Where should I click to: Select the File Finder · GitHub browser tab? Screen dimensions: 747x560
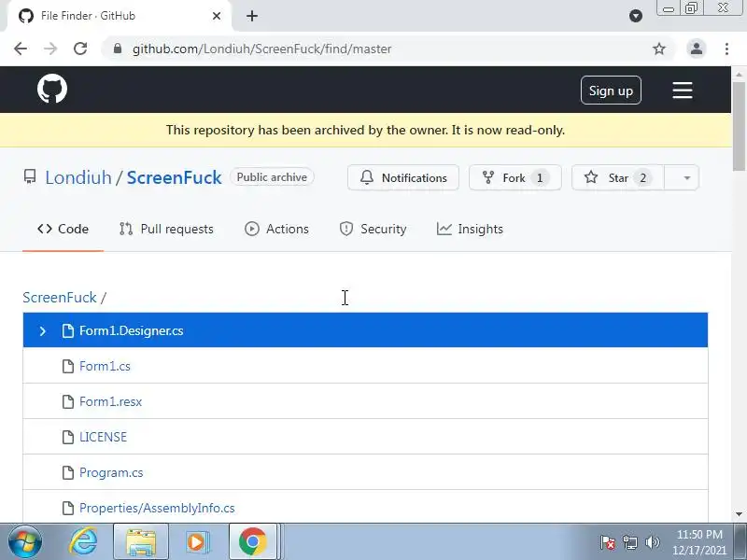tap(120, 16)
